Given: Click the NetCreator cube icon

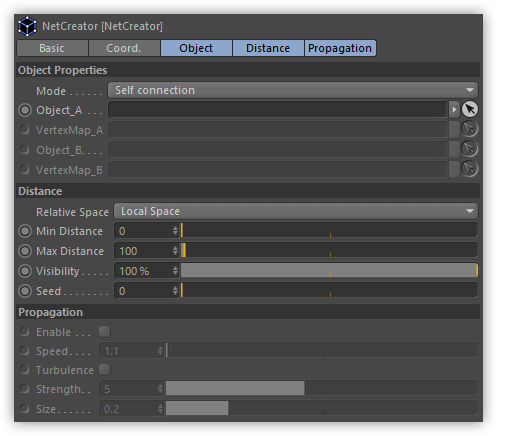Looking at the screenshot, I should [x=27, y=26].
